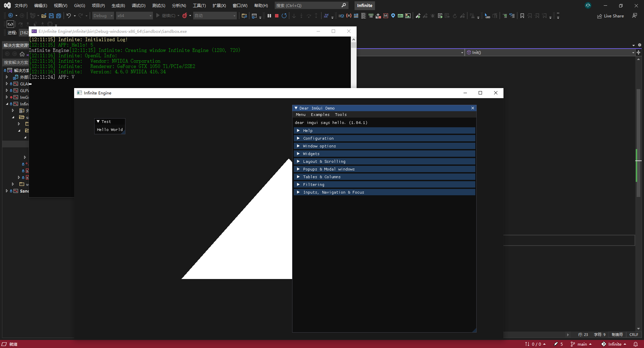Expand the Widgets section

[x=384, y=154]
